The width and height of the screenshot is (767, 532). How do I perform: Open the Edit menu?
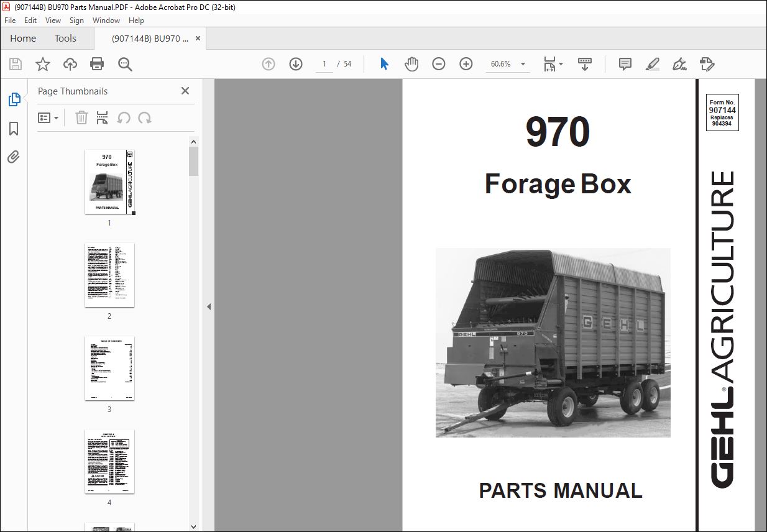pos(30,21)
